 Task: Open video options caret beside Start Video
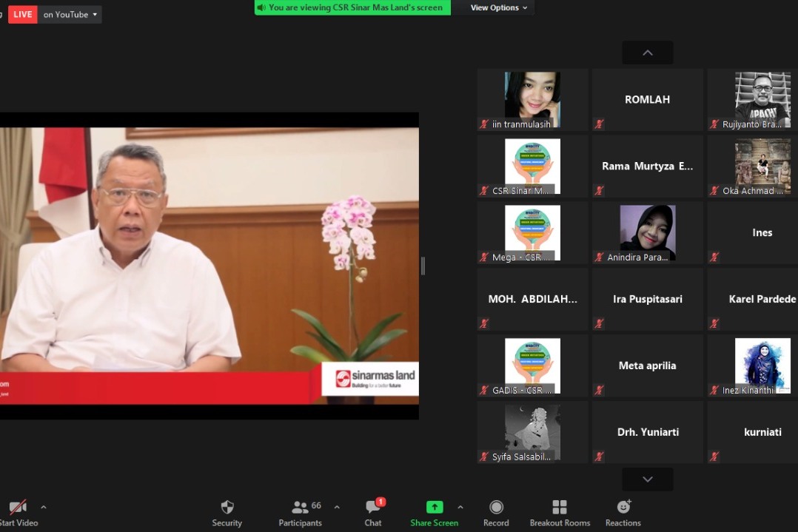click(x=44, y=508)
